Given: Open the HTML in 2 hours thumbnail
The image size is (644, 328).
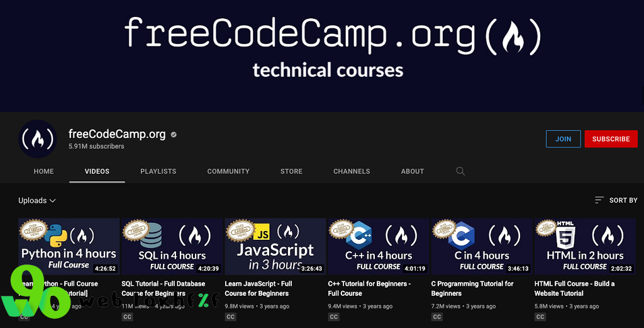Looking at the screenshot, I should coord(585,246).
